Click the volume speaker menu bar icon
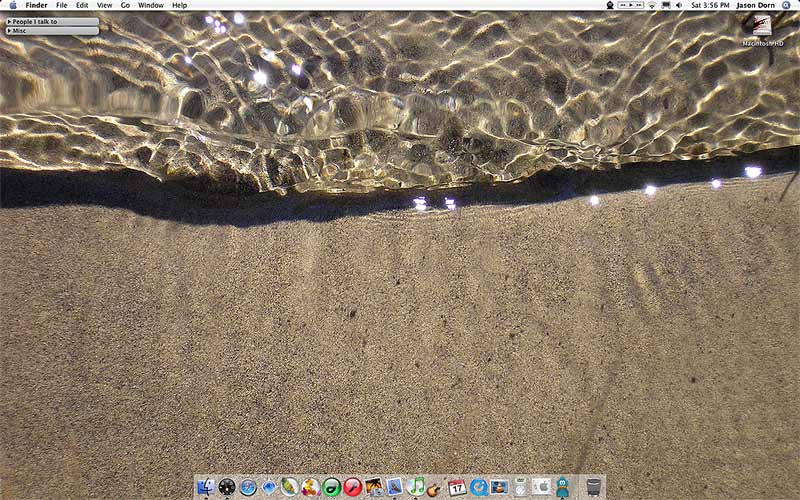The image size is (800, 500). (x=679, y=5)
